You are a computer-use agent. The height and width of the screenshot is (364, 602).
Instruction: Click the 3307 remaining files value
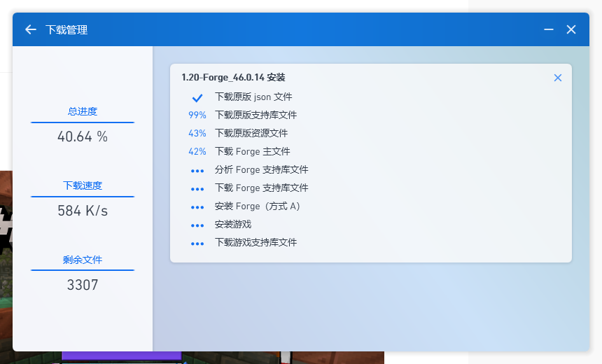[83, 285]
